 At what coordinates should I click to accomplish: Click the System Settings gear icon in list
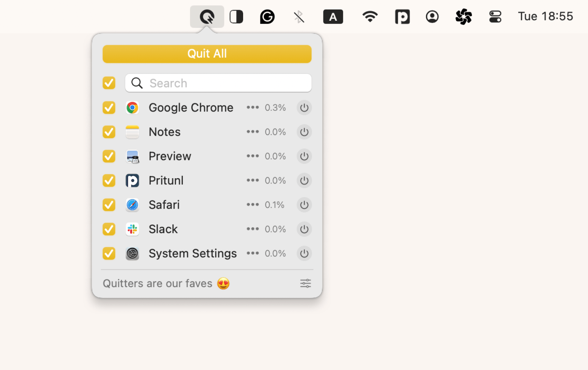click(x=132, y=254)
